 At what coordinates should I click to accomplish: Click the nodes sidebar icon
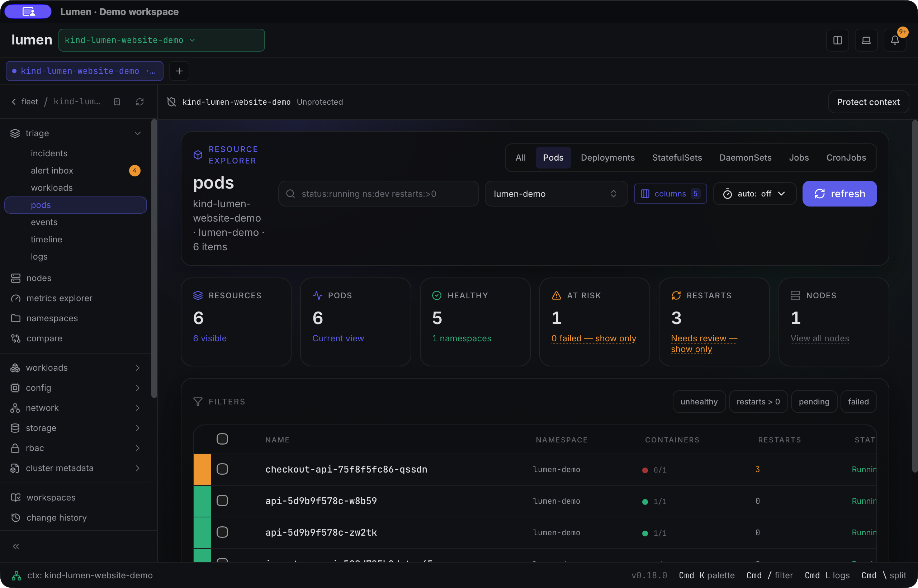(16, 278)
